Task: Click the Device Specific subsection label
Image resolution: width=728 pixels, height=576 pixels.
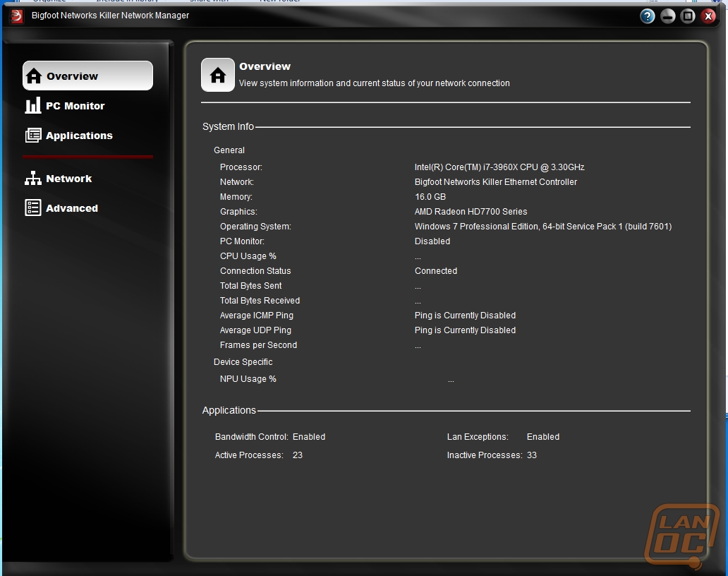Action: click(x=243, y=362)
